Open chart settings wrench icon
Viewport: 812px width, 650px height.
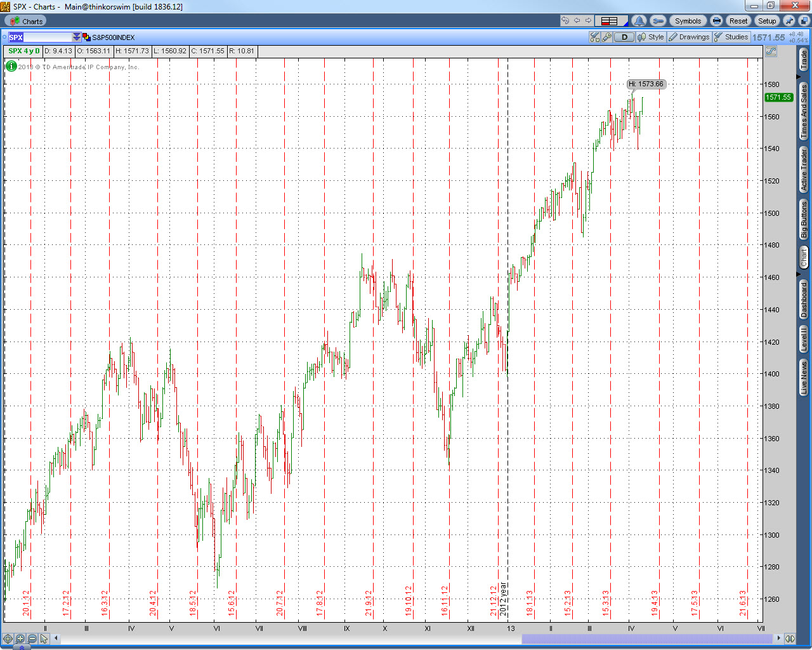click(x=606, y=37)
